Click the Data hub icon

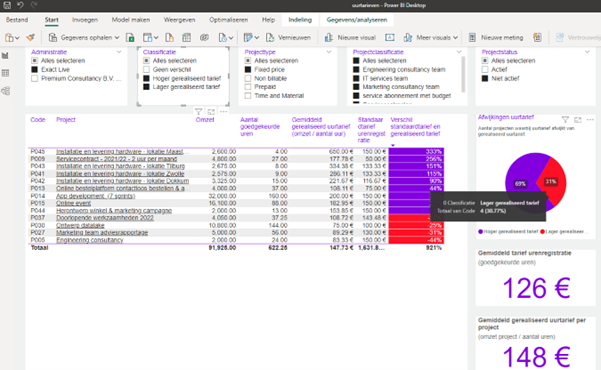[x=147, y=38]
